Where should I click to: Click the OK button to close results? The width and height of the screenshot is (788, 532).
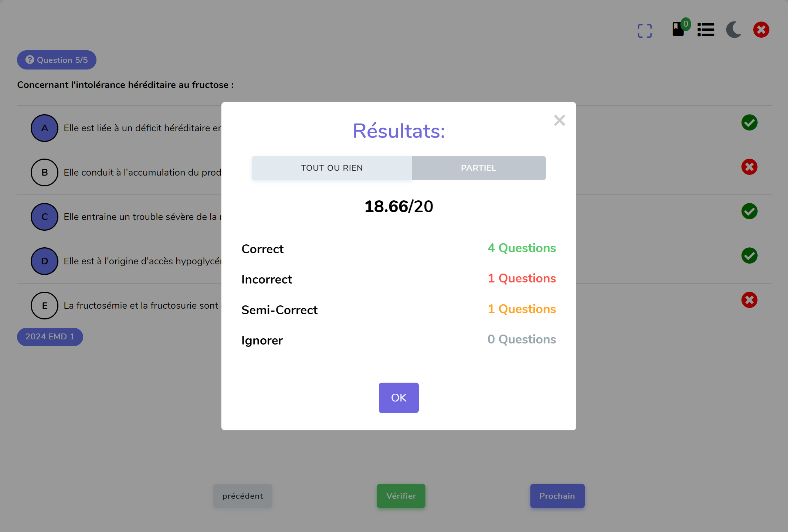[399, 398]
